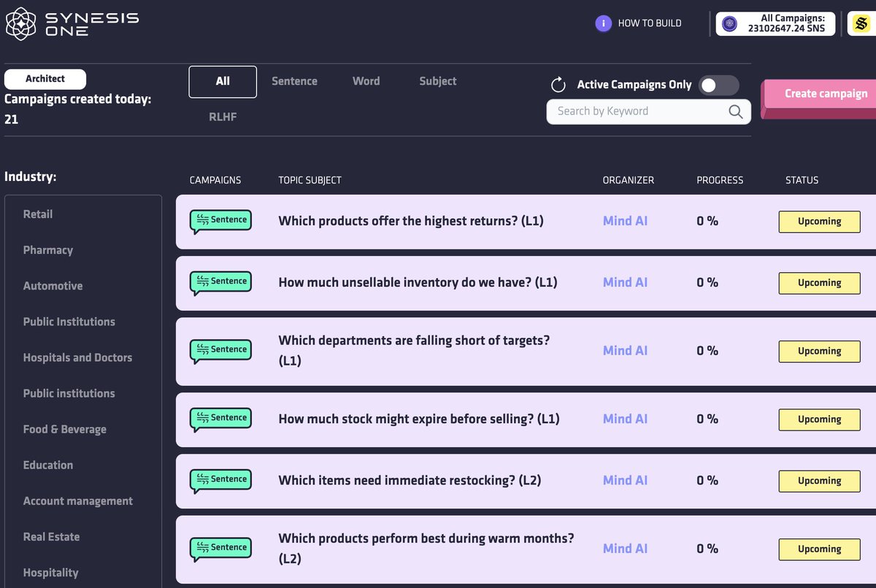The height and width of the screenshot is (588, 876).
Task: Click the Synesis One logo
Action: (69, 23)
